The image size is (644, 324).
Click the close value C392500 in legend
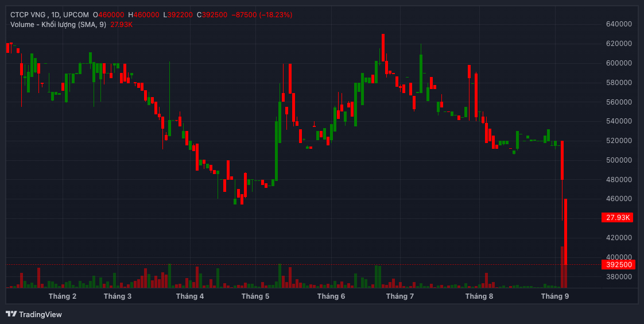212,14
